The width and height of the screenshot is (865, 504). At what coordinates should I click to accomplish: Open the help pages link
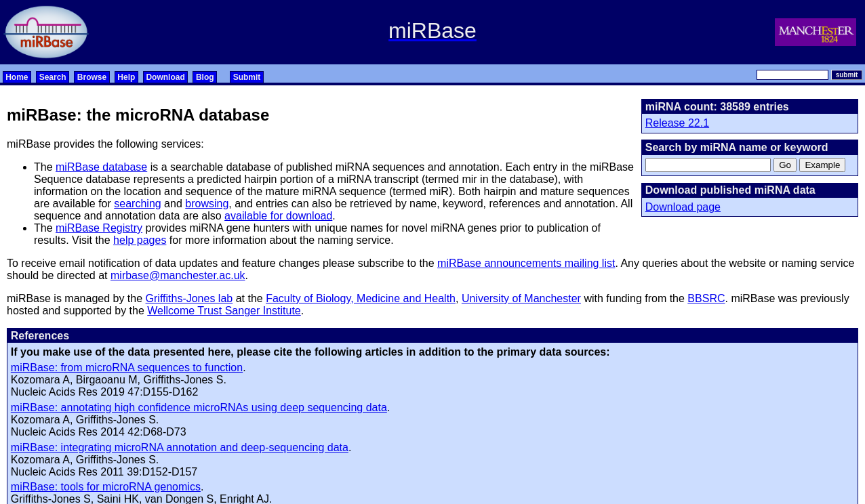tap(140, 240)
